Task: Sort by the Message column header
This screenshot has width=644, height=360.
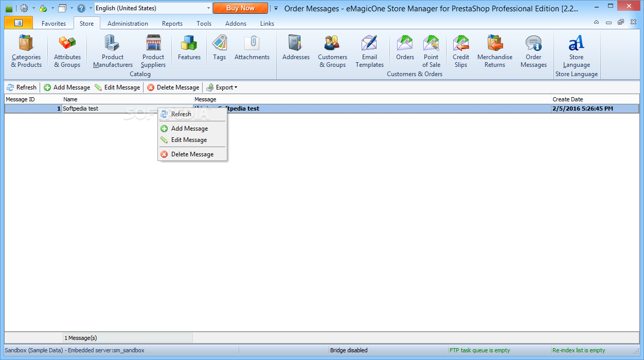Action: [x=372, y=99]
